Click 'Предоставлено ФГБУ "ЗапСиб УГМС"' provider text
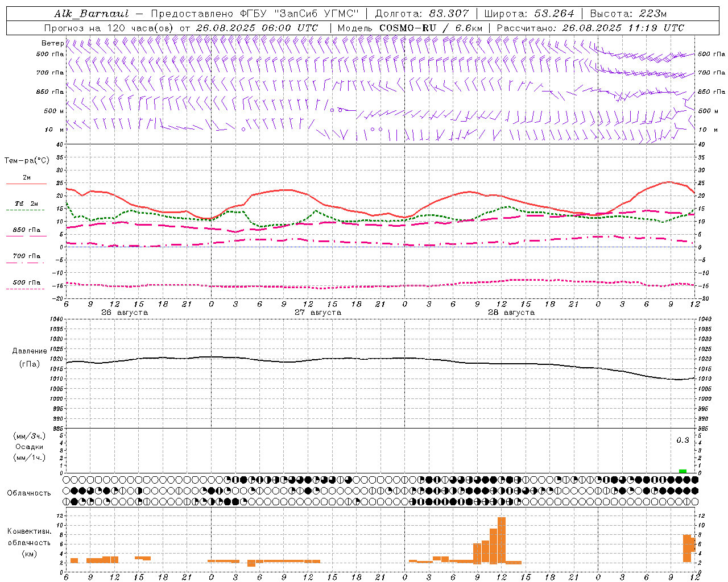This screenshot has height=582, width=728. point(255,14)
